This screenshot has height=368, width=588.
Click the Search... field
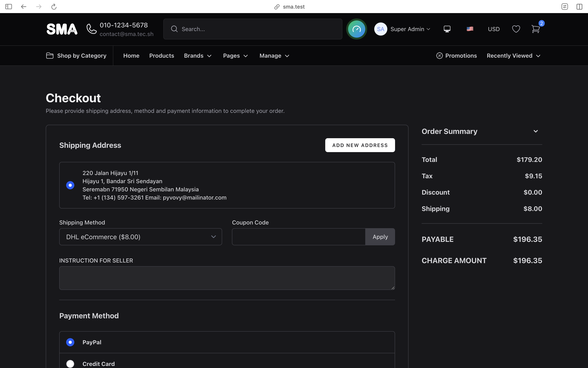point(253,29)
